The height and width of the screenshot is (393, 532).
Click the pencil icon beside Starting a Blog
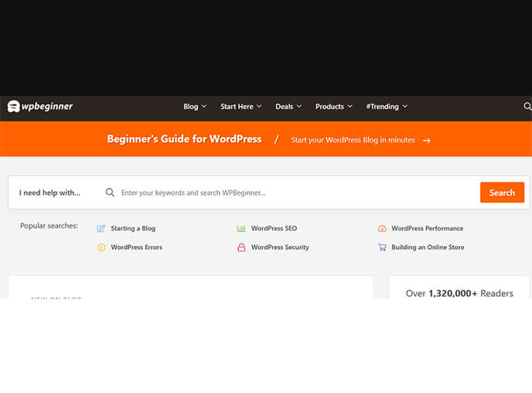click(101, 228)
